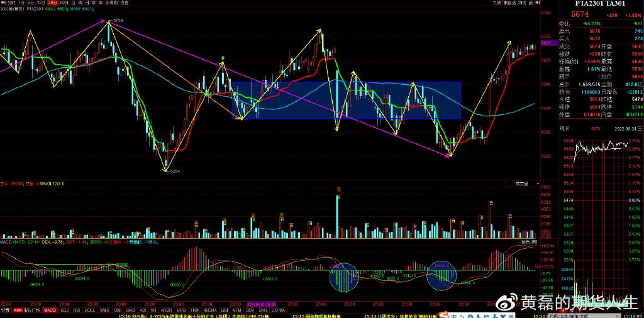Click the green dot marker on the chart
Image resolution: width=644 pixels, height=318 pixels.
point(223,58)
